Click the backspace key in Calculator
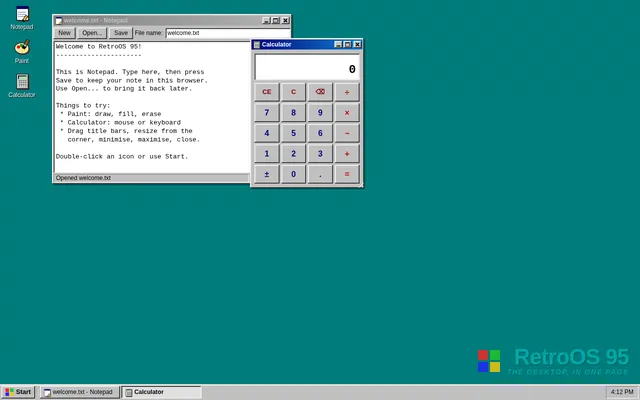This screenshot has height=400, width=640. [x=320, y=92]
